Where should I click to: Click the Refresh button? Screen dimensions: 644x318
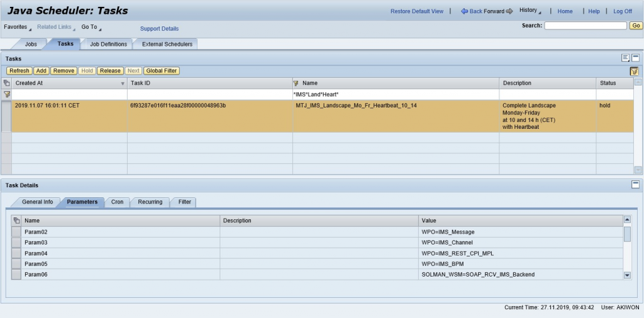tap(19, 70)
